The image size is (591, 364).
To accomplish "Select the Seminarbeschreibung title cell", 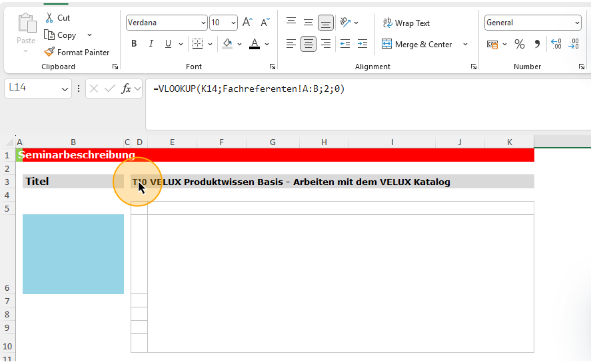I will pos(77,154).
